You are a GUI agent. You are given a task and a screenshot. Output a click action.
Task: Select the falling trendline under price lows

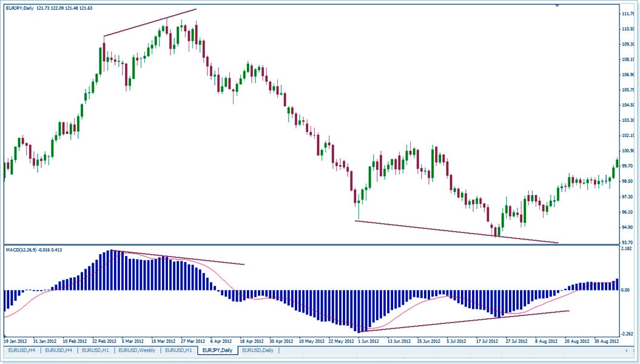tap(455, 232)
